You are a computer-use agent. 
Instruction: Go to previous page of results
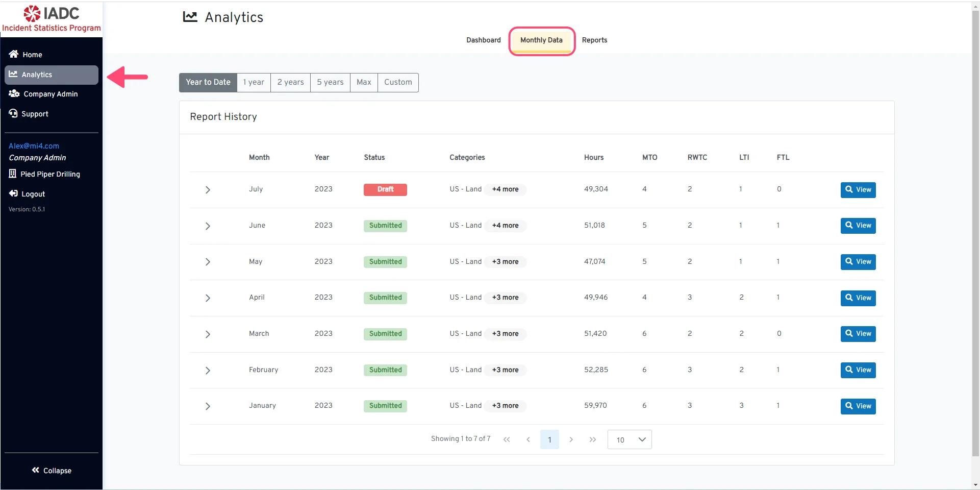528,439
